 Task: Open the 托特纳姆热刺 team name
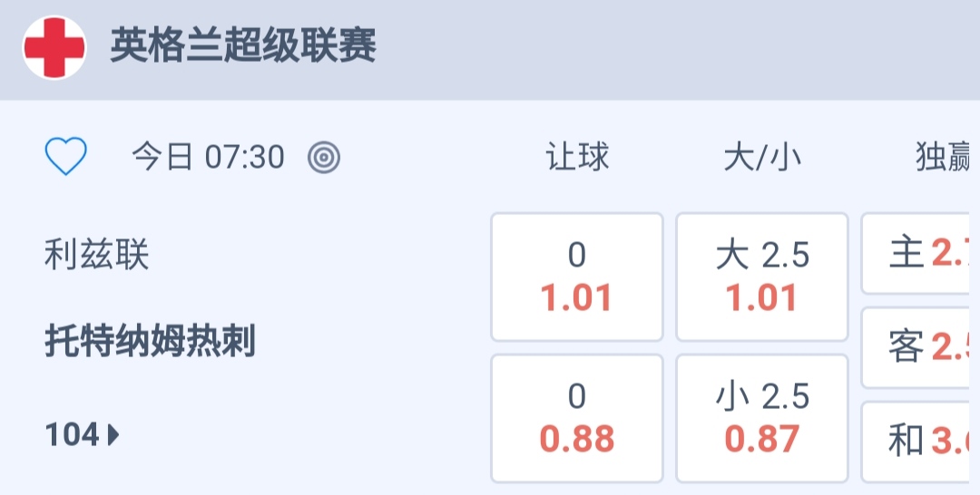point(151,343)
